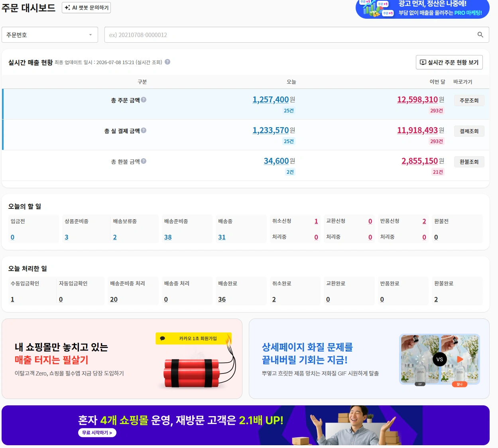Open today's total order amount 1,257,400
This screenshot has width=498, height=448.
[x=270, y=100]
